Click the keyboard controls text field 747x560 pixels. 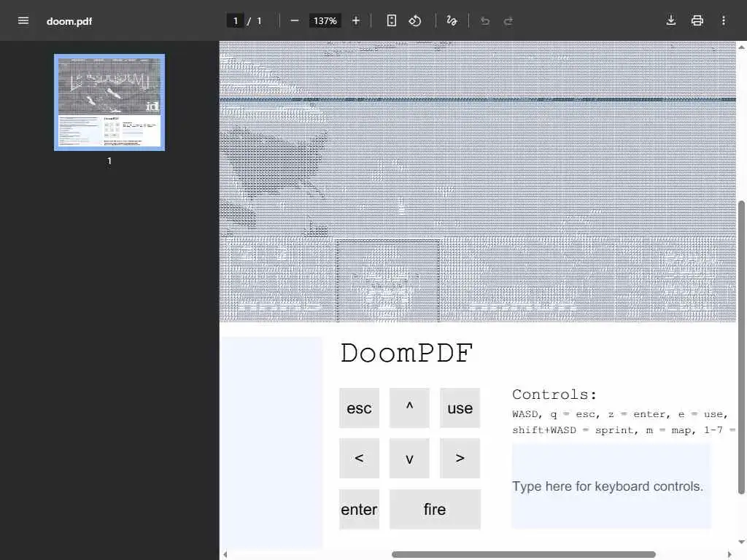(611, 486)
